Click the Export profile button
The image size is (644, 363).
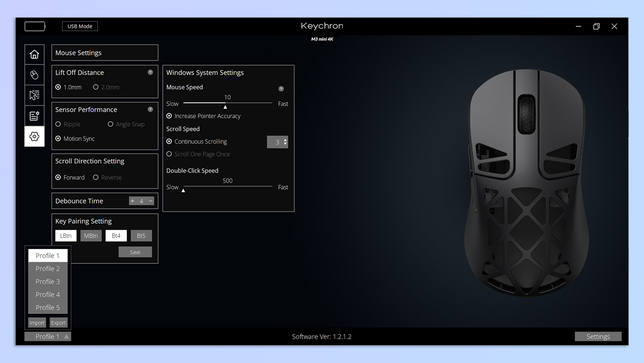click(x=58, y=323)
